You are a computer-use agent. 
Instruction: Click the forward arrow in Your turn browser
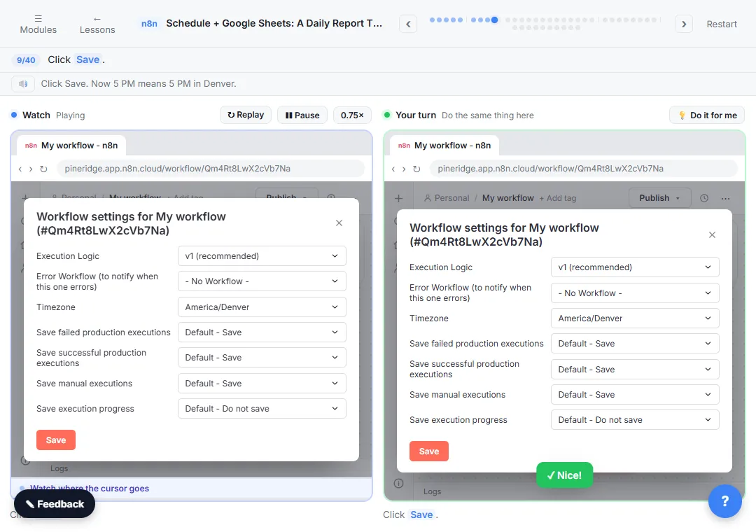[404, 169]
